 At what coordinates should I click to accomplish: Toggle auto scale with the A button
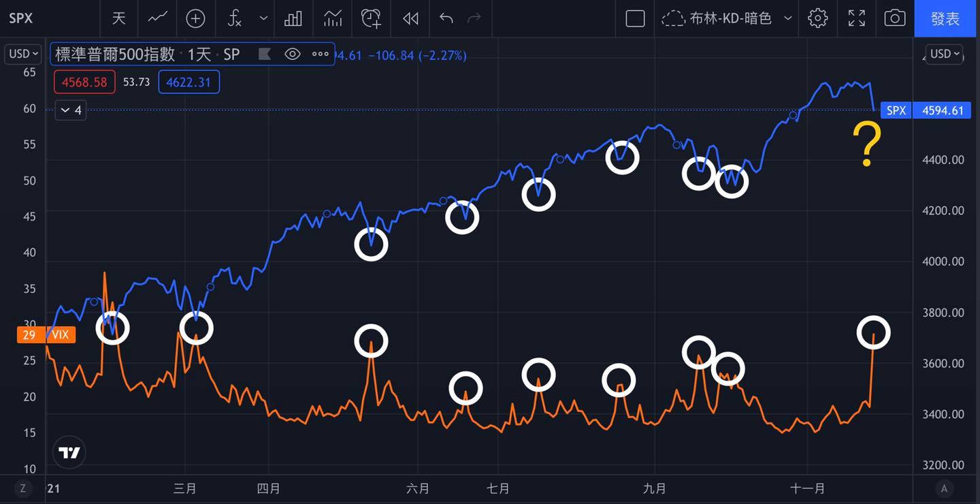[944, 488]
